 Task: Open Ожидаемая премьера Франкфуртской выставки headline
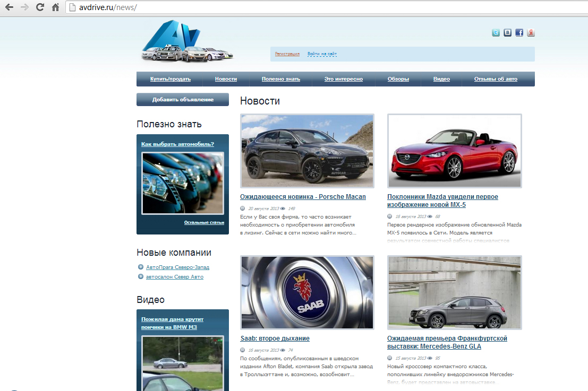coord(447,342)
